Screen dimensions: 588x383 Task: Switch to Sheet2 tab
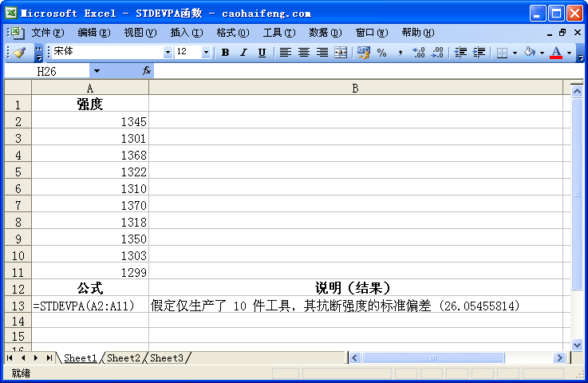(124, 358)
